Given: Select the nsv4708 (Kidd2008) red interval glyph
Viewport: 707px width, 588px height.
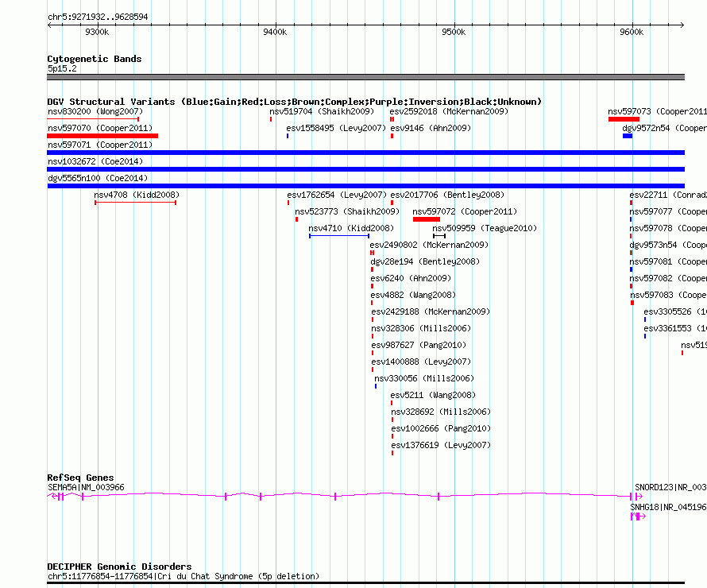Looking at the screenshot, I should tap(135, 203).
